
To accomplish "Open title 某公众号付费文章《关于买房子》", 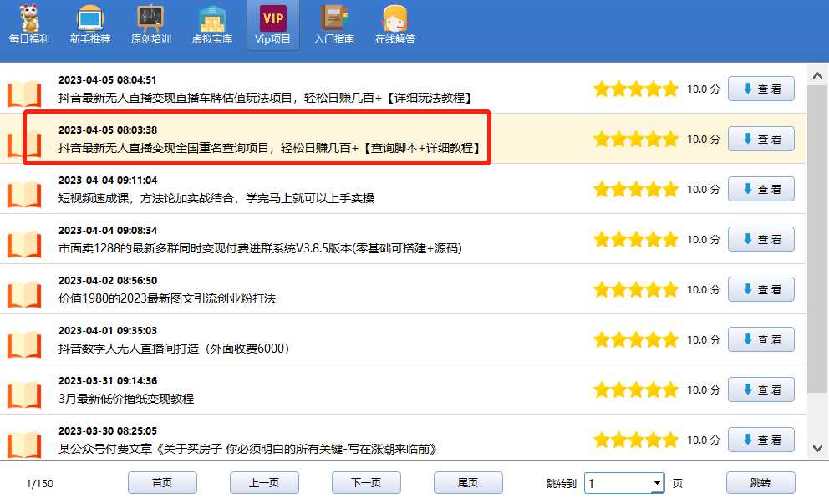I will point(248,449).
